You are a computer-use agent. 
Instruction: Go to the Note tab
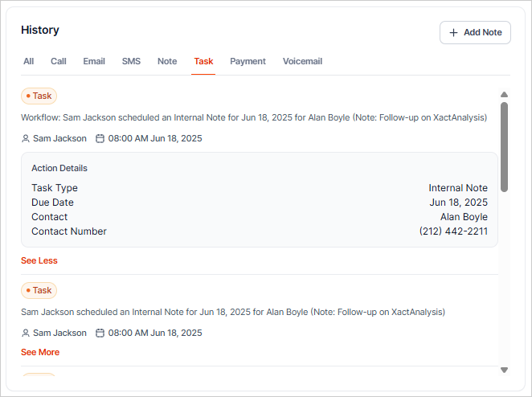tap(167, 61)
